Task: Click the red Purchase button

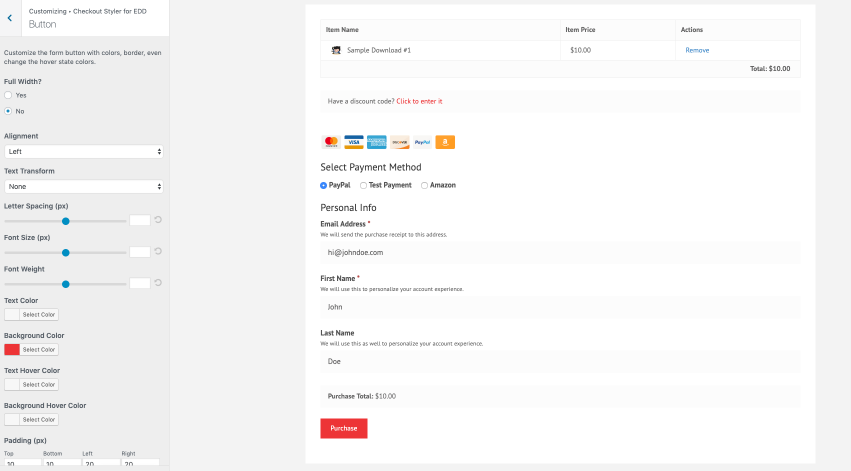Action: coord(344,428)
